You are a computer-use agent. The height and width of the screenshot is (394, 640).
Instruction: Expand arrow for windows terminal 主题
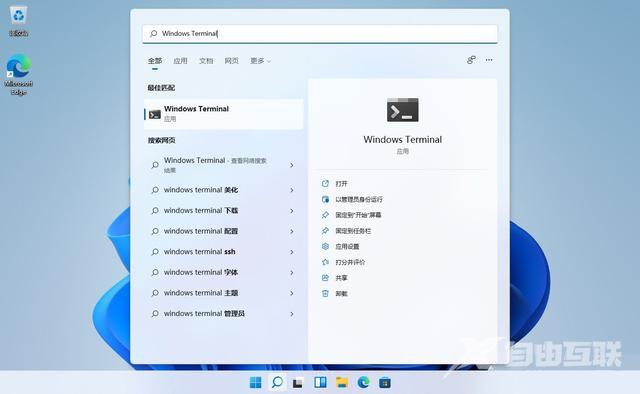[292, 293]
